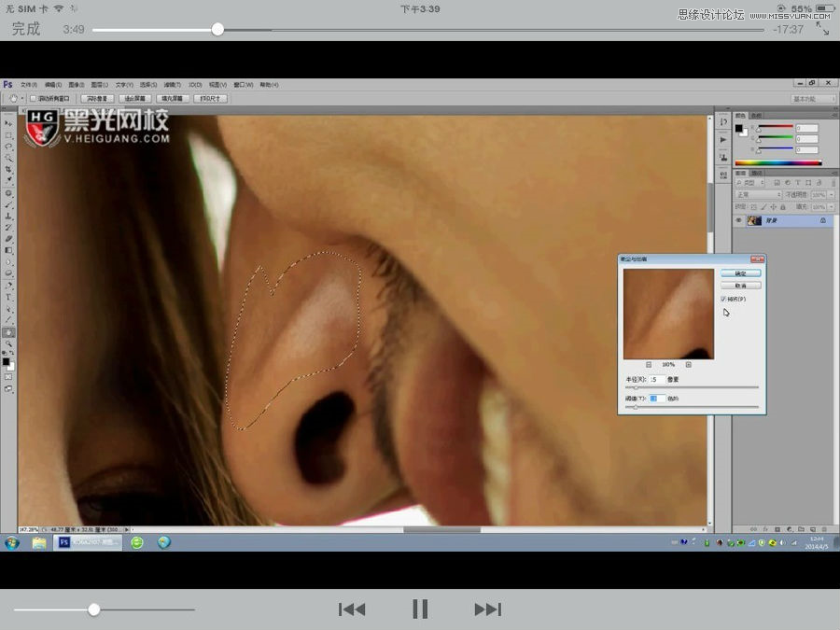
Task: Switch to the 色板 tab
Action: point(756,116)
